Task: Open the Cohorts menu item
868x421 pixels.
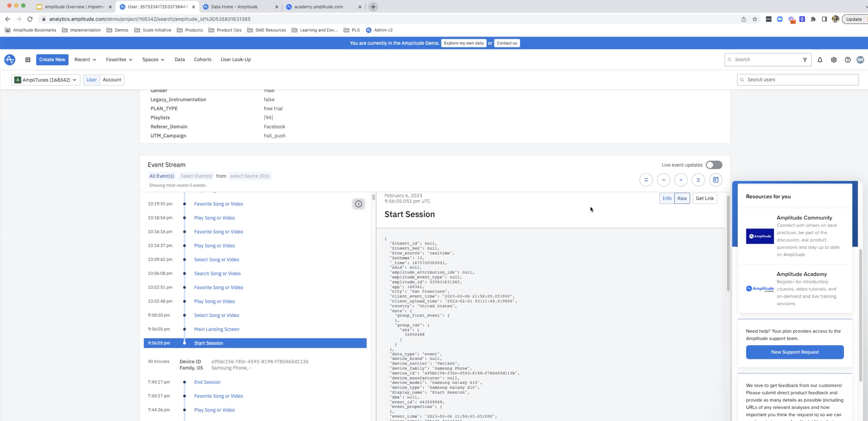Action: point(202,60)
